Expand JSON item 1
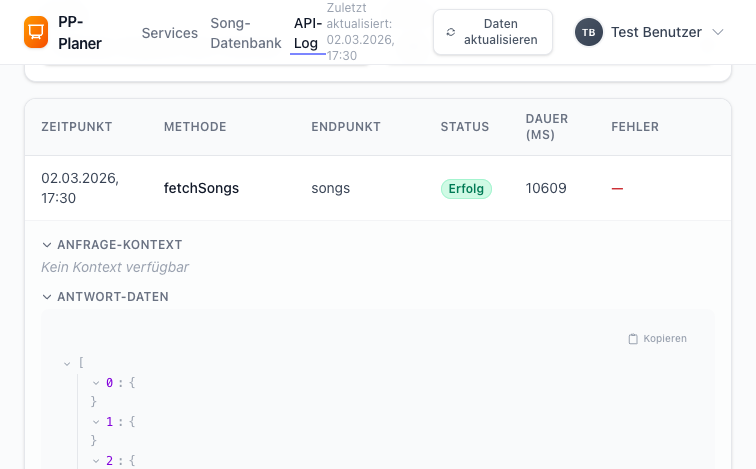The image size is (756, 469). [96, 421]
